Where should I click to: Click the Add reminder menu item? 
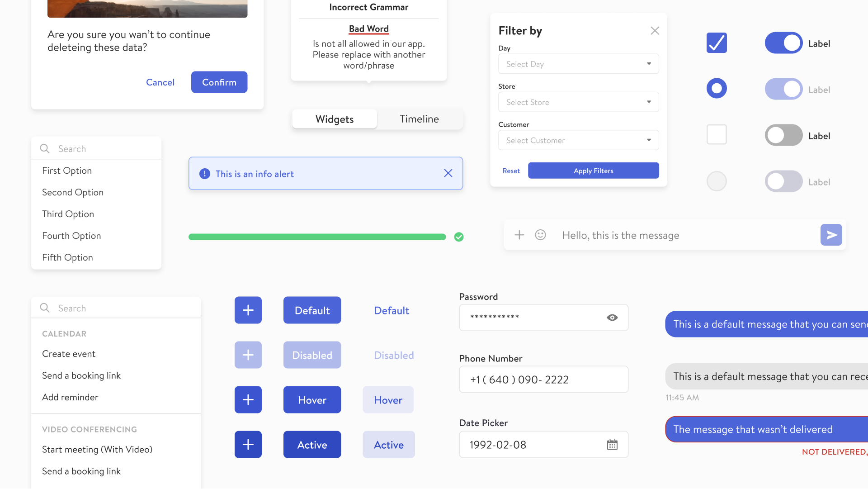tap(71, 397)
